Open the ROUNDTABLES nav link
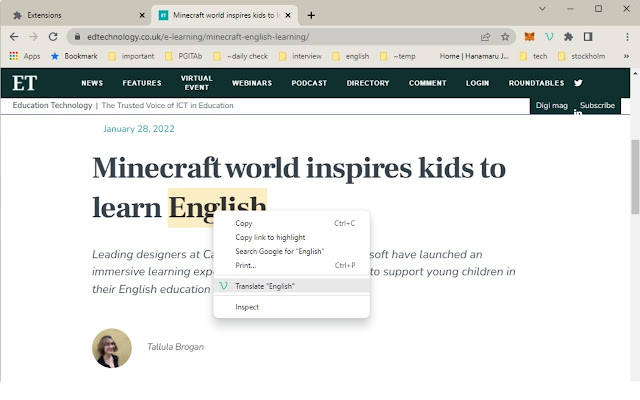Screen dimensions: 640x400 click(536, 83)
